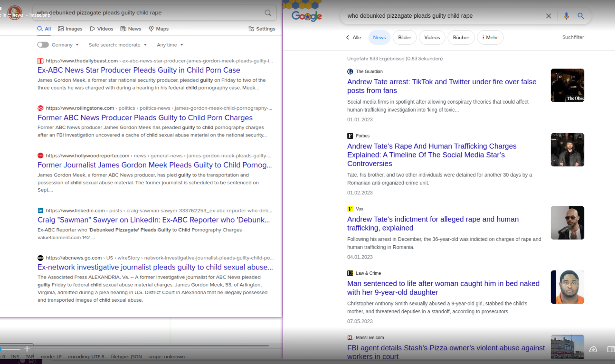Click the zoom-in plus icon
This screenshot has width=615, height=364.
(x=27, y=349)
